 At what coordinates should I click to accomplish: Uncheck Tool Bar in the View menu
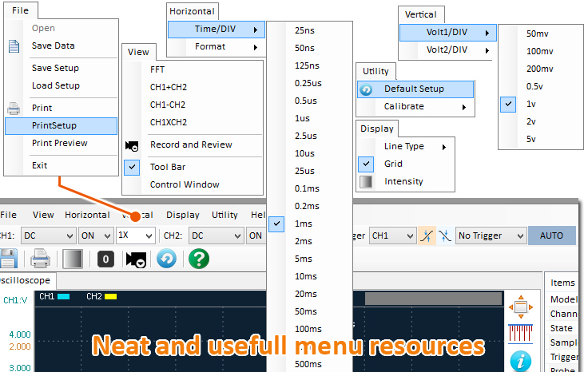[x=169, y=167]
